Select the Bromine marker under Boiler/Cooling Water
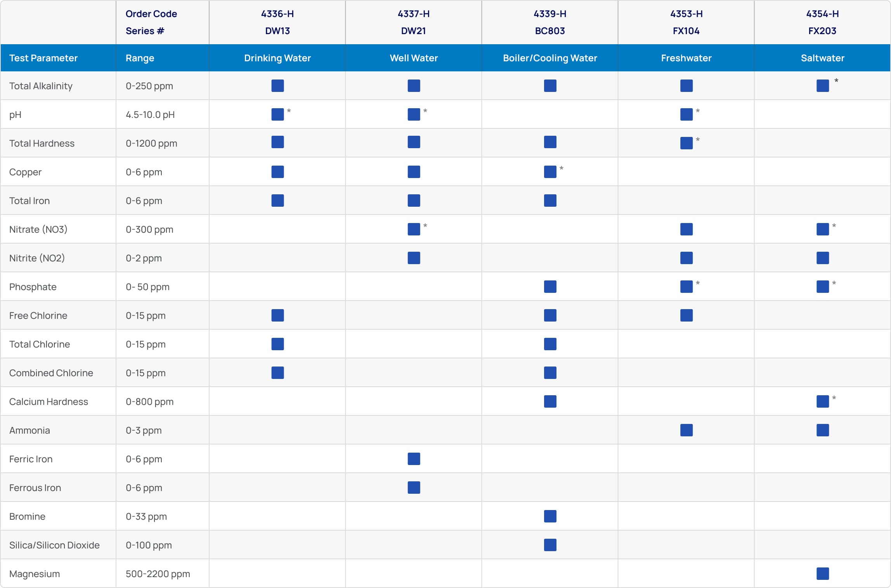The image size is (891, 588). tap(550, 516)
